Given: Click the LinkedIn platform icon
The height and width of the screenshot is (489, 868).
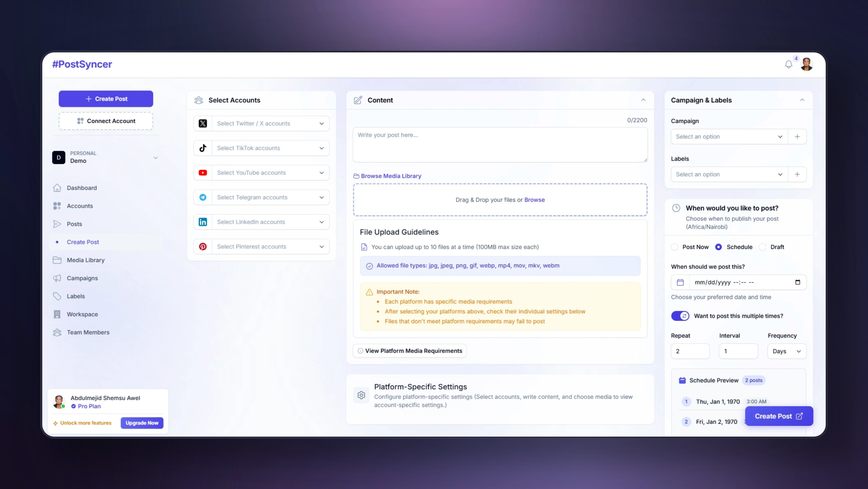Looking at the screenshot, I should 203,222.
